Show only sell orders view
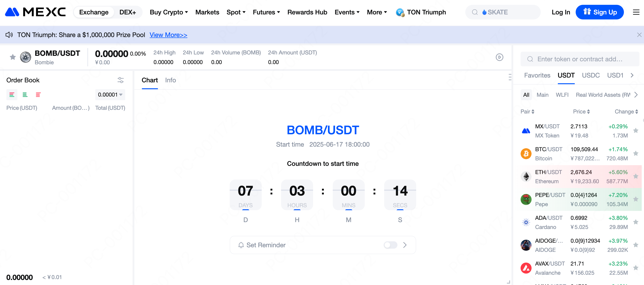The image size is (644, 285). coord(38,95)
